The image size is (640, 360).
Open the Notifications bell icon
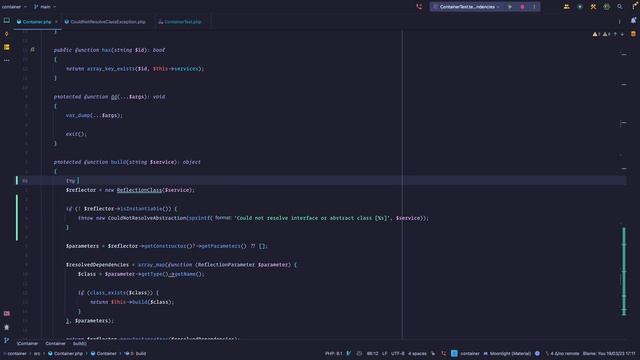(633, 20)
